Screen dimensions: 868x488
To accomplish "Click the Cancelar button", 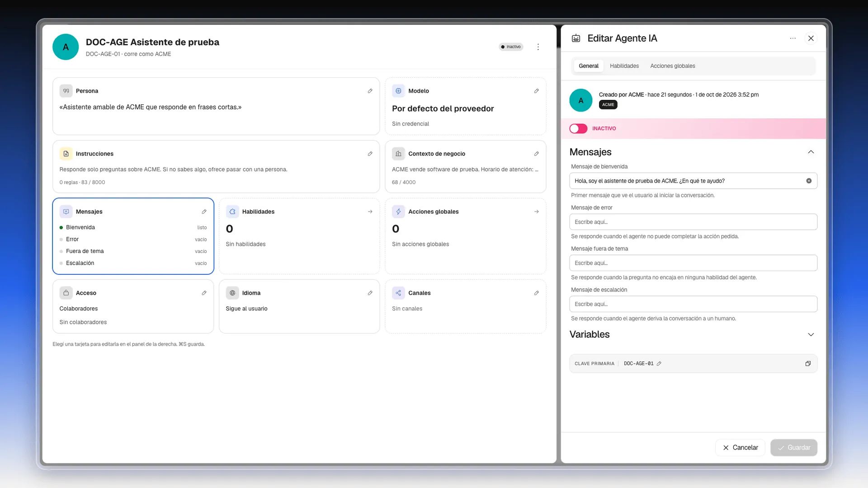I will point(740,447).
